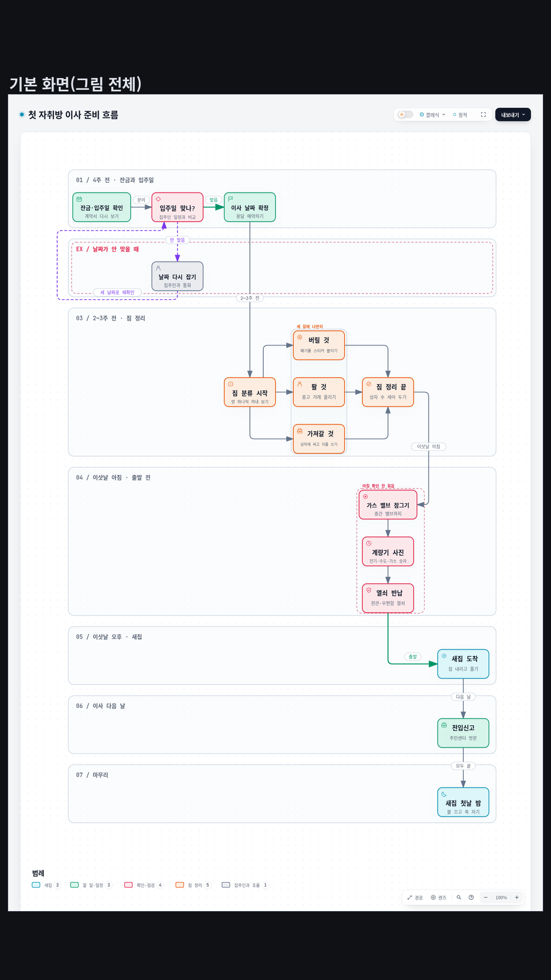Screen dimensions: 551x980
Task: Open the 클래식 style dropdown
Action: 433,115
